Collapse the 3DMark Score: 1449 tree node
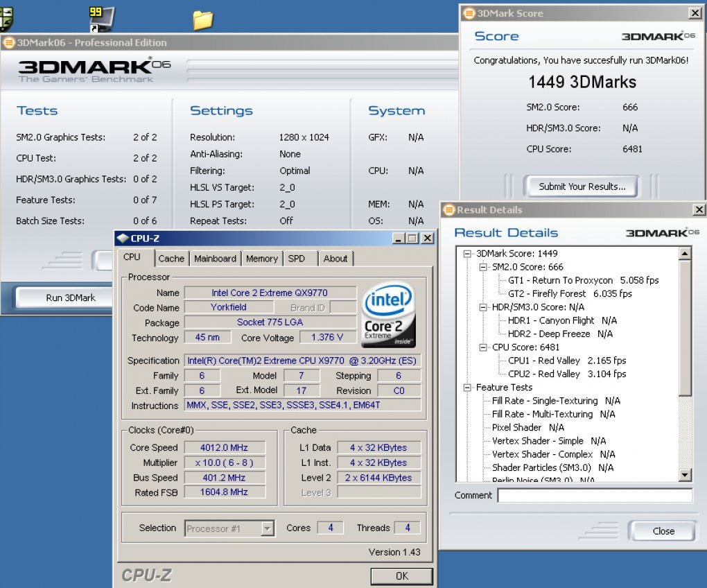The height and width of the screenshot is (588, 707). (467, 253)
